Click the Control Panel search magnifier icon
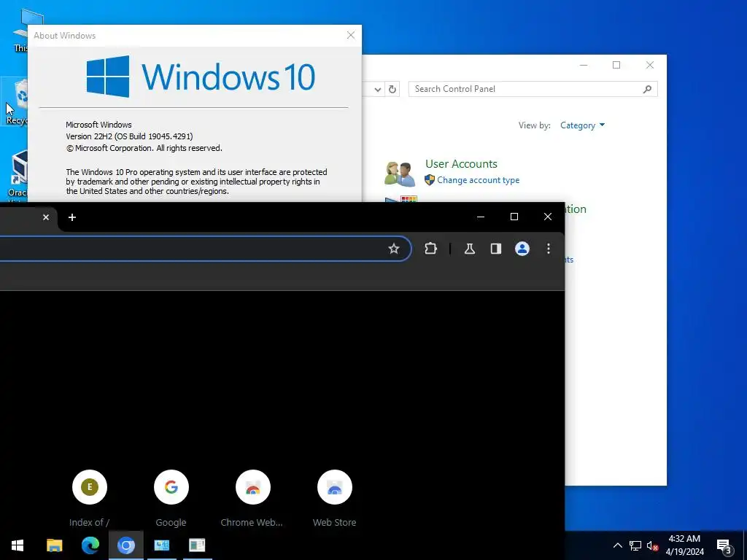Screen dimensions: 747x560 pos(647,89)
